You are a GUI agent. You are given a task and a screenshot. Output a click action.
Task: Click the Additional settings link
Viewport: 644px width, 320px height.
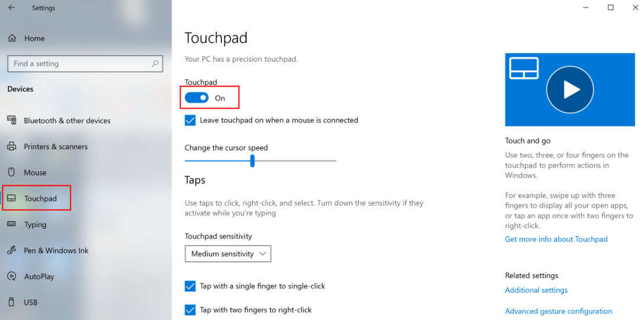pyautogui.click(x=536, y=290)
